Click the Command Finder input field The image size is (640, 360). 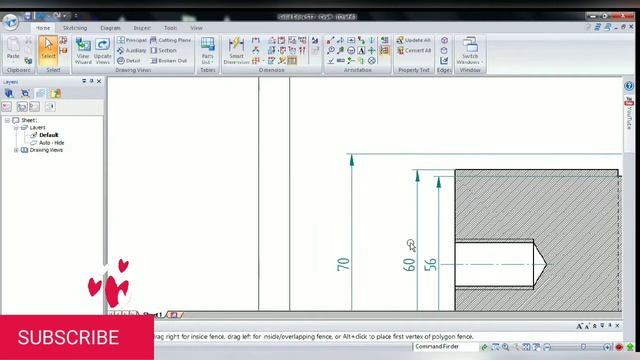tap(445, 347)
